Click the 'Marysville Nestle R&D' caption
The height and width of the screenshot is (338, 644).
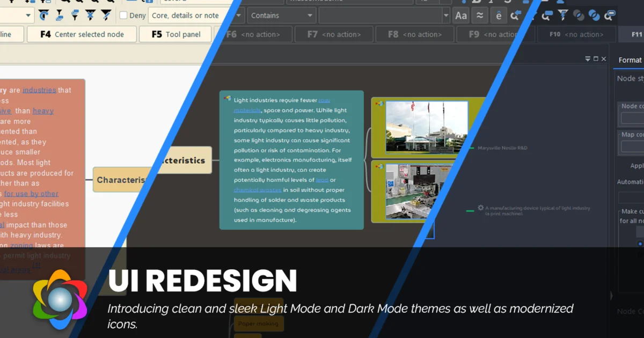(x=502, y=148)
